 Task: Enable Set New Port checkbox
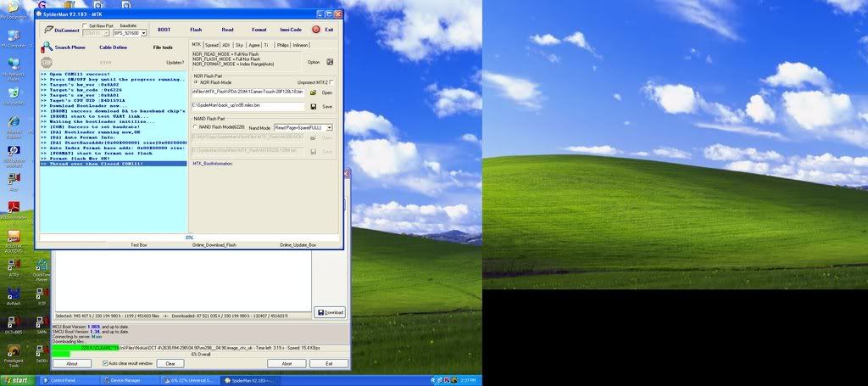point(85,25)
